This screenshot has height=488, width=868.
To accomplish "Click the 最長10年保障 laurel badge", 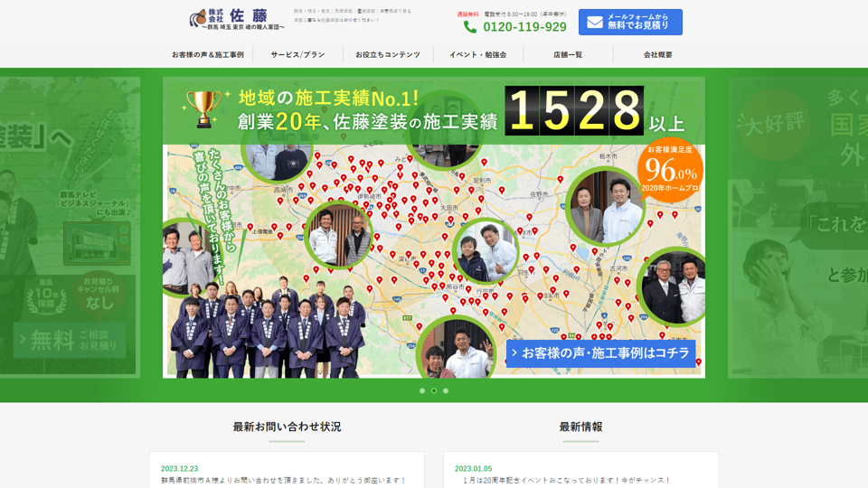I will pos(46,296).
